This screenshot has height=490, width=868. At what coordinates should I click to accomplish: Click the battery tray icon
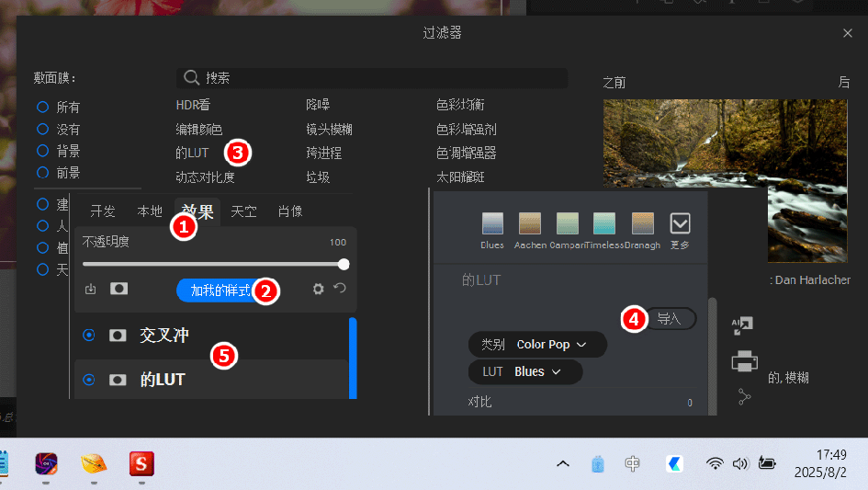pos(767,462)
